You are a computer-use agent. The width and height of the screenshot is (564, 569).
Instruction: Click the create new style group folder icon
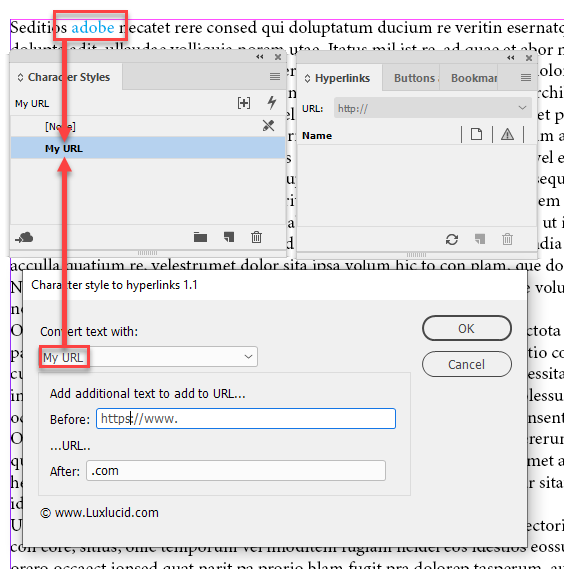[x=200, y=237]
